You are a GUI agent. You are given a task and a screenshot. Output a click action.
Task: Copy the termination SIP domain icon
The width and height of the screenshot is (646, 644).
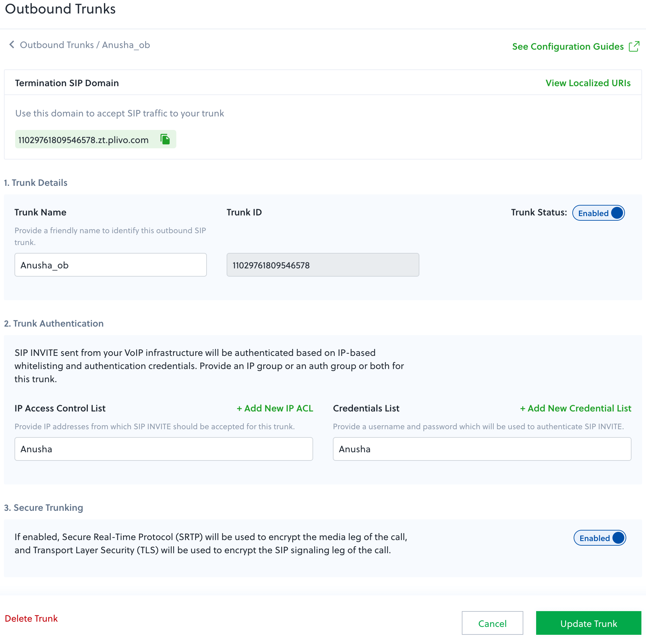point(165,139)
